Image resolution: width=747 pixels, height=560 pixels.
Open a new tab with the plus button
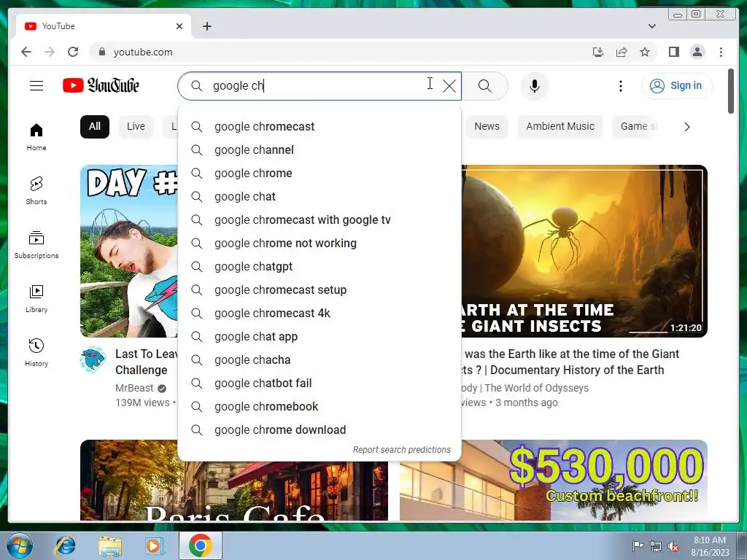tap(206, 26)
